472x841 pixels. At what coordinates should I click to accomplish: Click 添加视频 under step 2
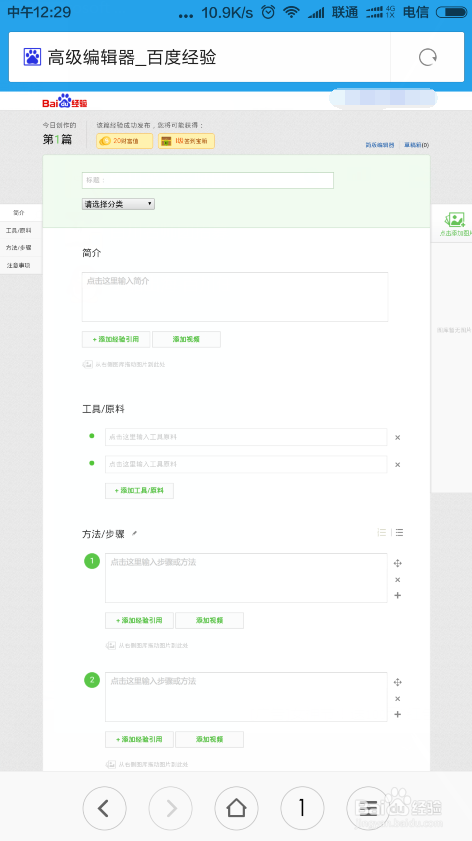click(x=209, y=739)
